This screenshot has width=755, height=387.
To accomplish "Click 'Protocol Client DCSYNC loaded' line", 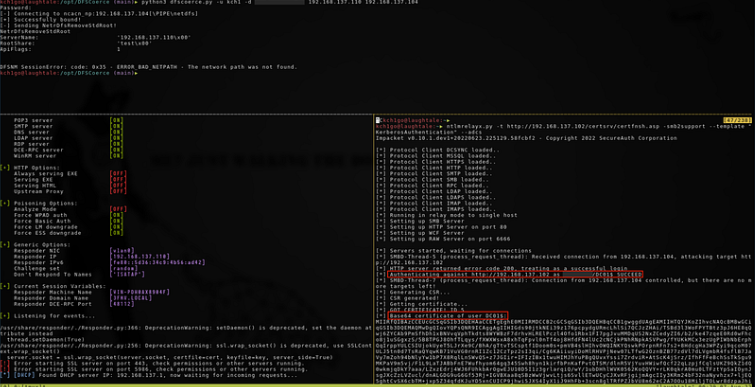I will coord(439,150).
